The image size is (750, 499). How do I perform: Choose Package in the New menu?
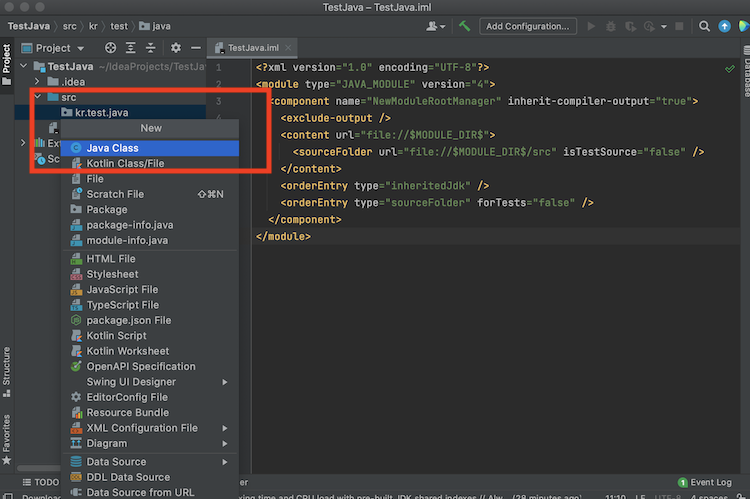point(150,209)
